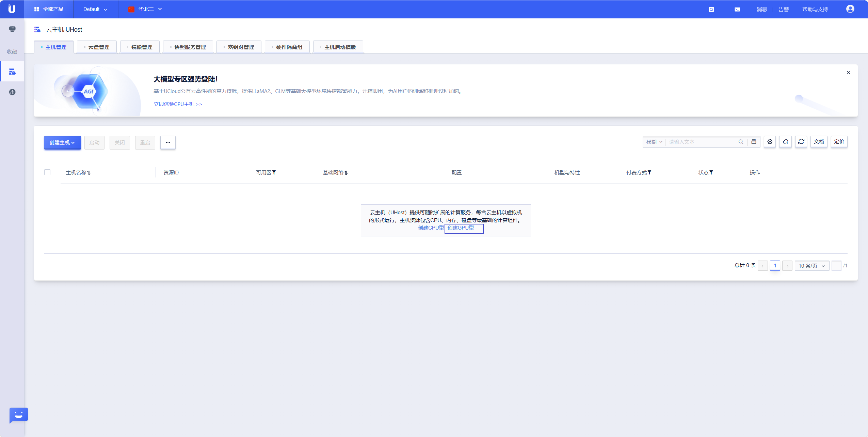Open 告警 in the top bar
The width and height of the screenshot is (868, 437).
[784, 9]
